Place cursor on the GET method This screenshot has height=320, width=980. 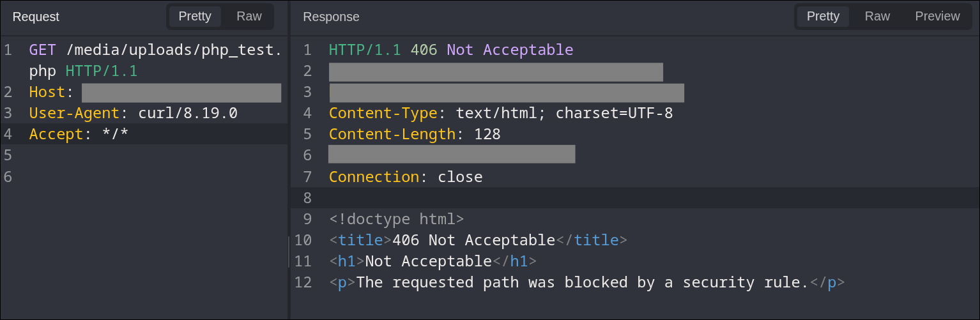point(43,50)
